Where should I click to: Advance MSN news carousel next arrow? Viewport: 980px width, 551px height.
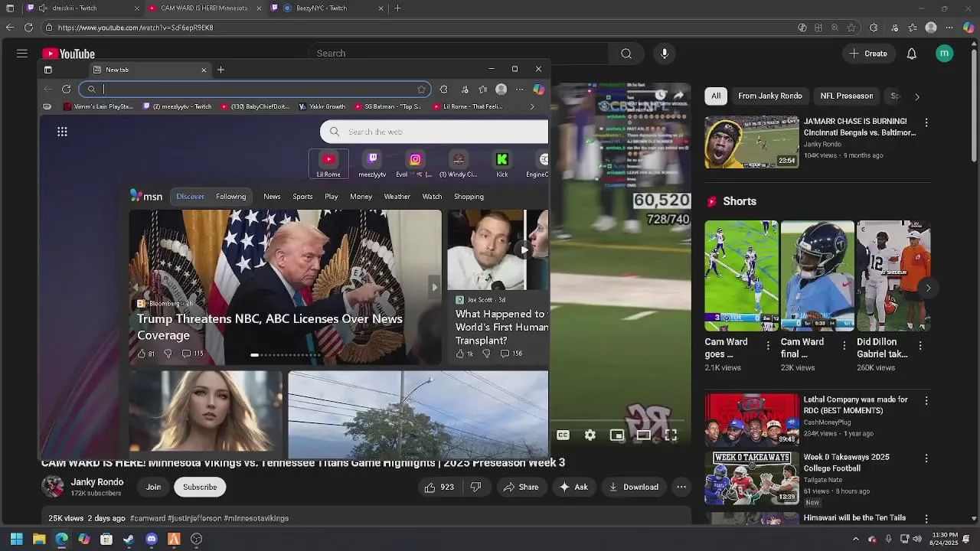[434, 288]
